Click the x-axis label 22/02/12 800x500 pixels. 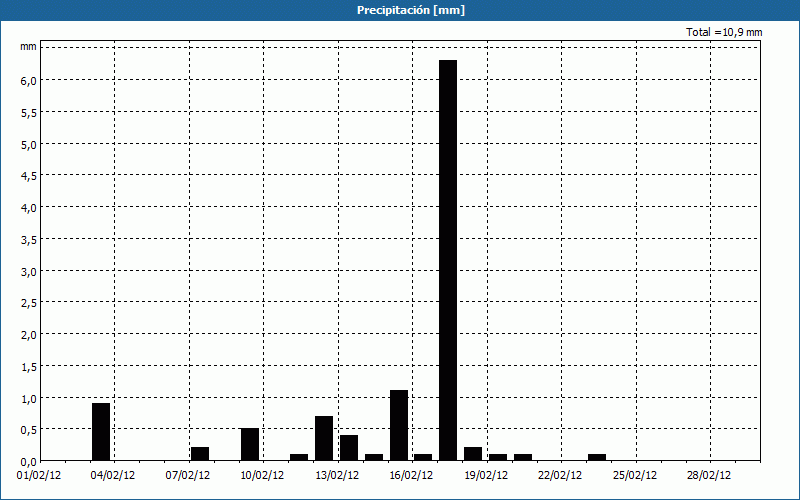coord(560,476)
